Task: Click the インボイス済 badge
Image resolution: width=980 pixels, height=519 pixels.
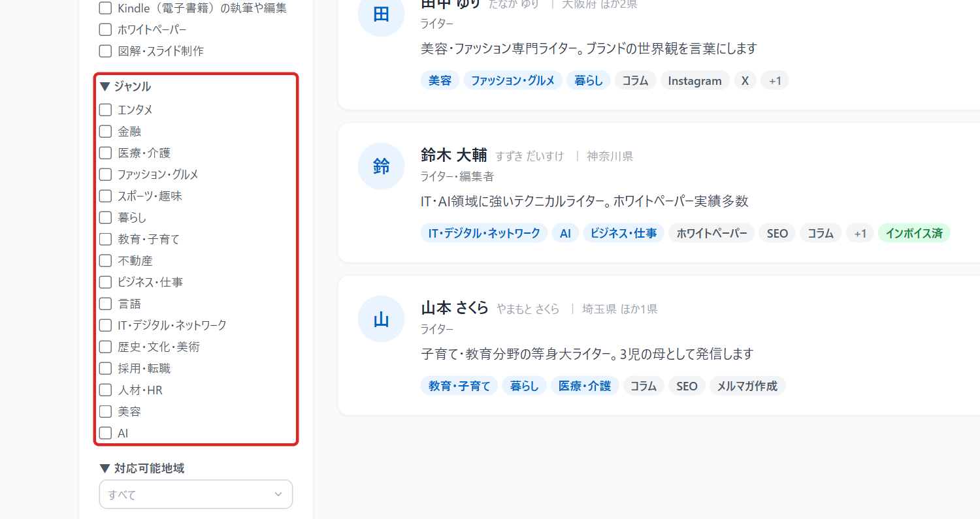Action: [x=914, y=233]
